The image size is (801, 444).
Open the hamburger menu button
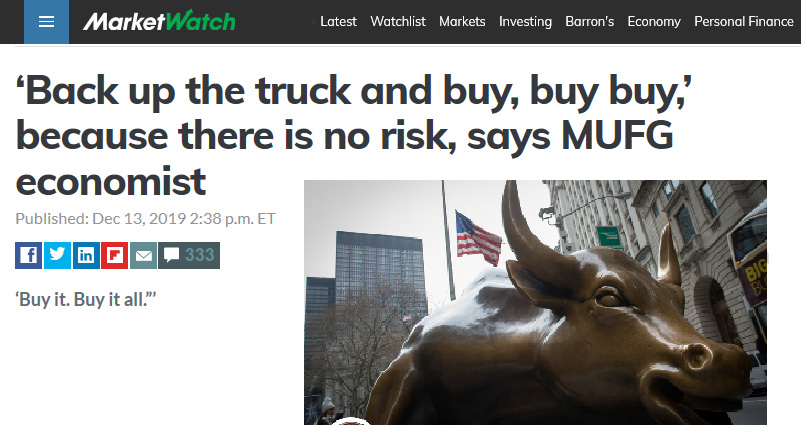tap(46, 21)
